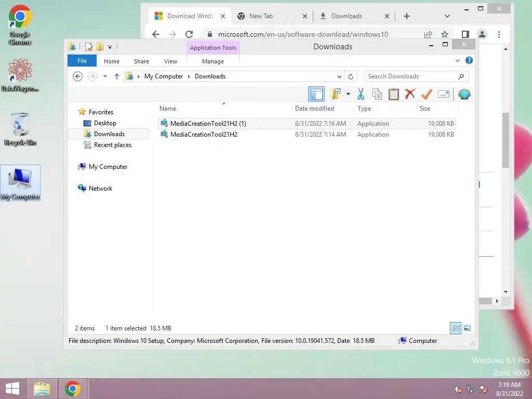
Task: Click the teal shell icon
Action: [x=464, y=94]
